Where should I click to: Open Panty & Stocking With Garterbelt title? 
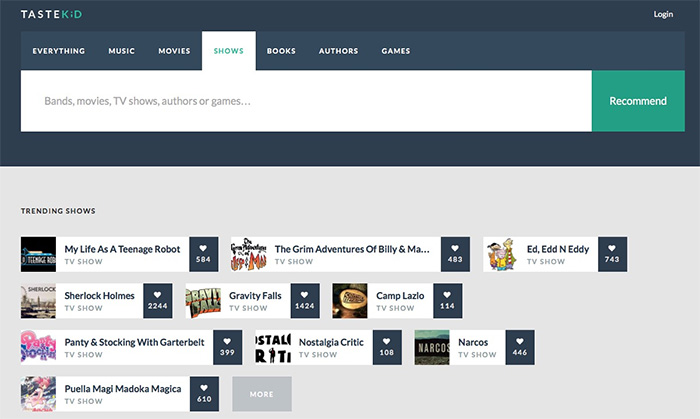click(134, 342)
